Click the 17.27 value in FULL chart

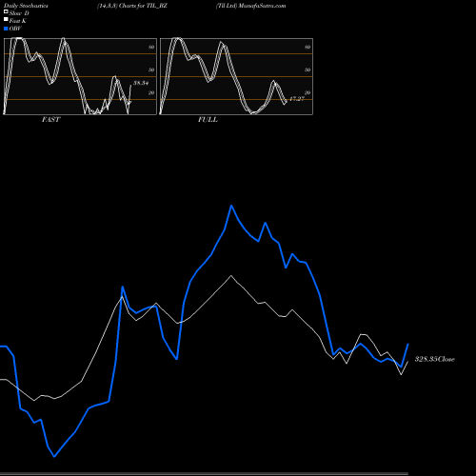pyautogui.click(x=297, y=99)
